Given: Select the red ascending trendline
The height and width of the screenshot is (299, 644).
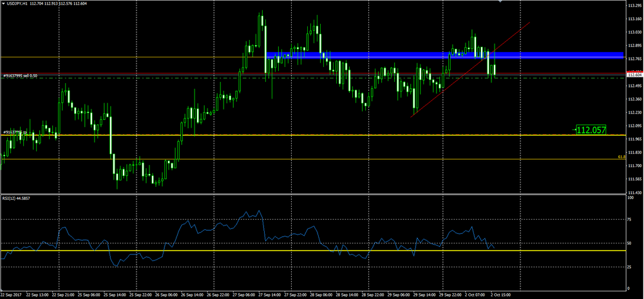Looking at the screenshot, I should (470, 70).
